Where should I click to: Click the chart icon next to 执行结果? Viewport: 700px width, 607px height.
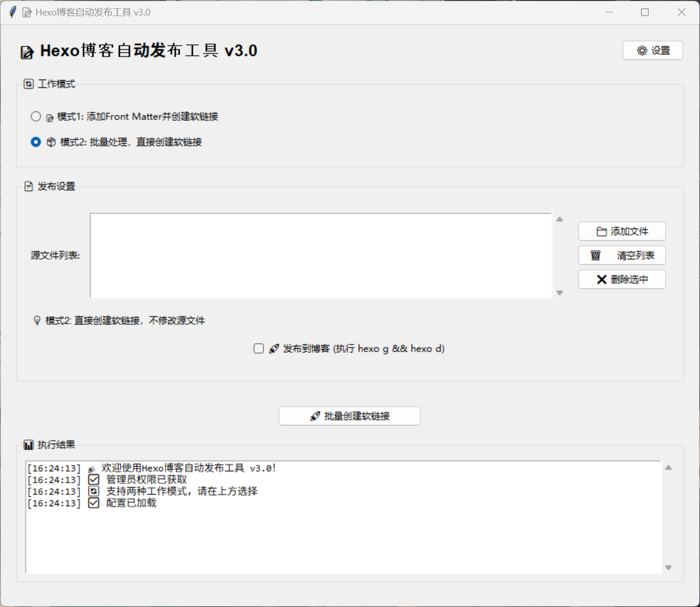point(29,445)
